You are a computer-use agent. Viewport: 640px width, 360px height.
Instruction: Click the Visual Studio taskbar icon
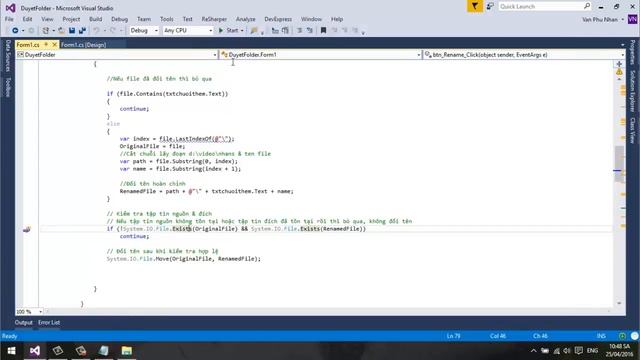[x=35, y=351]
